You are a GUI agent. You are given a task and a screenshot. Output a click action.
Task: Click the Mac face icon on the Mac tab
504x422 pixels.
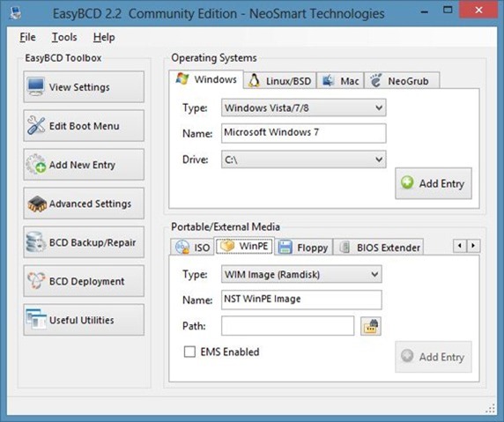(x=328, y=80)
